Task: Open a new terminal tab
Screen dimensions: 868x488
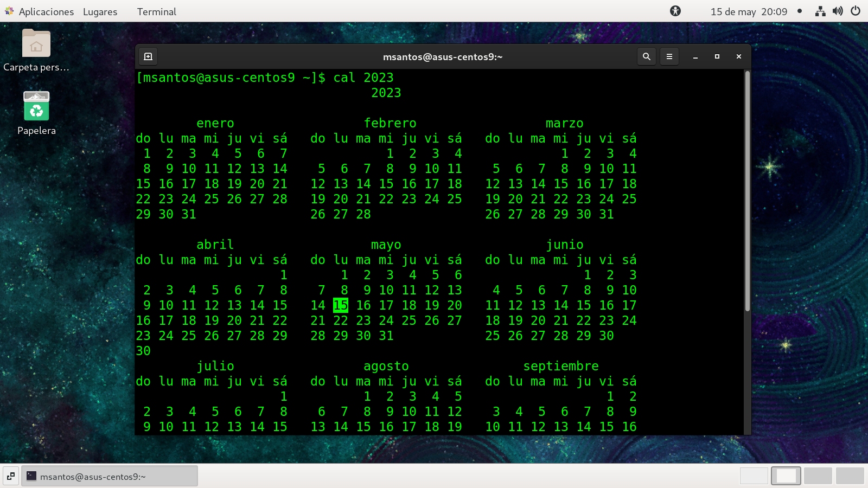Action: tap(148, 56)
